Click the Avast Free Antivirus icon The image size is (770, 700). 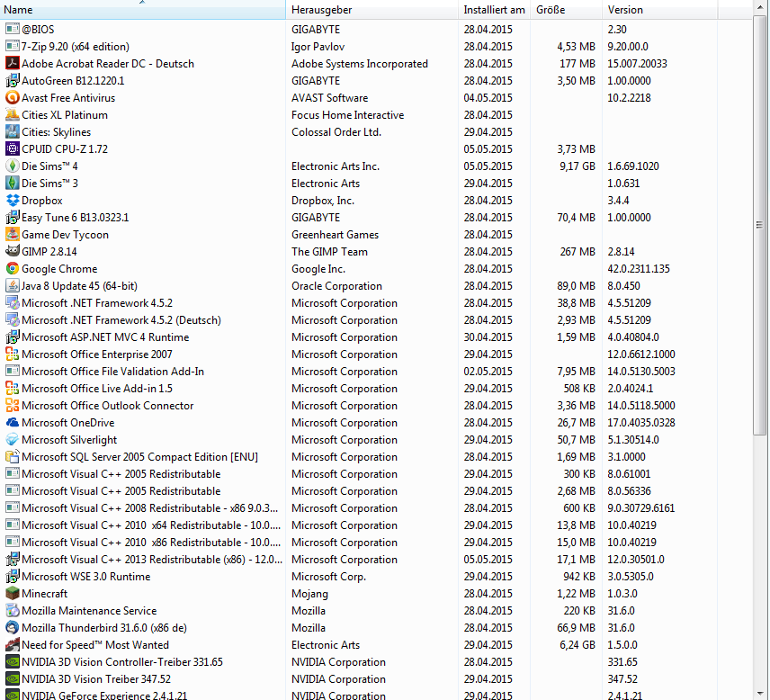pyautogui.click(x=13, y=97)
